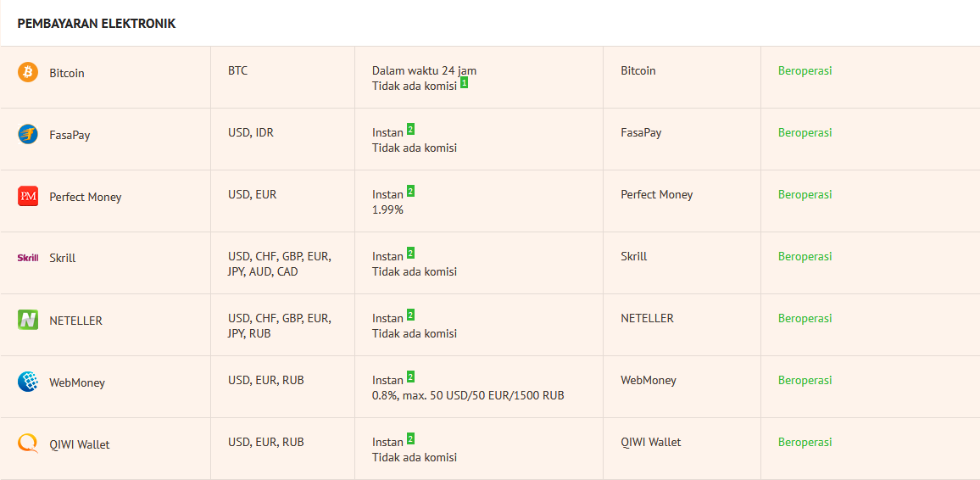Click the Beroperasi status in Skrill row
The height and width of the screenshot is (480, 980).
[x=805, y=256]
